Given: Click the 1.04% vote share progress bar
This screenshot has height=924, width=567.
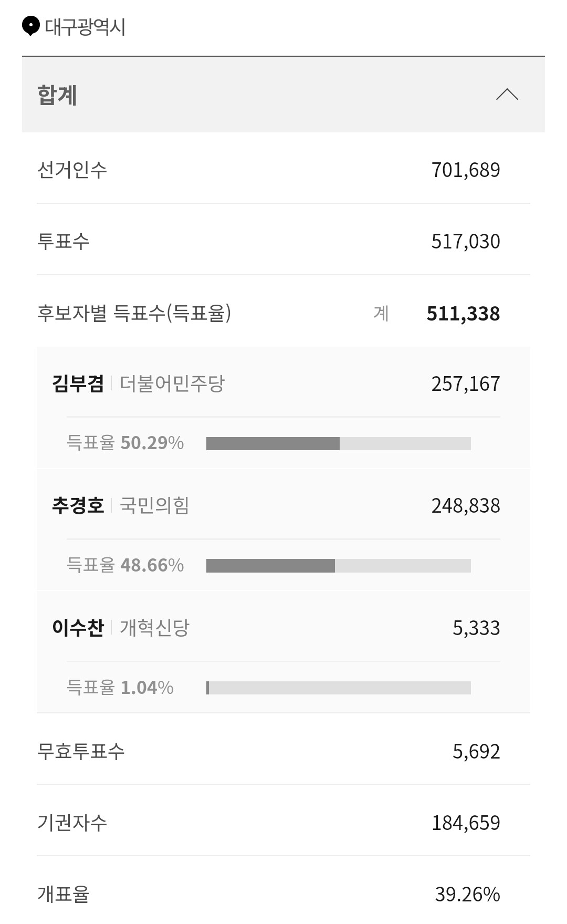Looking at the screenshot, I should pos(339,688).
